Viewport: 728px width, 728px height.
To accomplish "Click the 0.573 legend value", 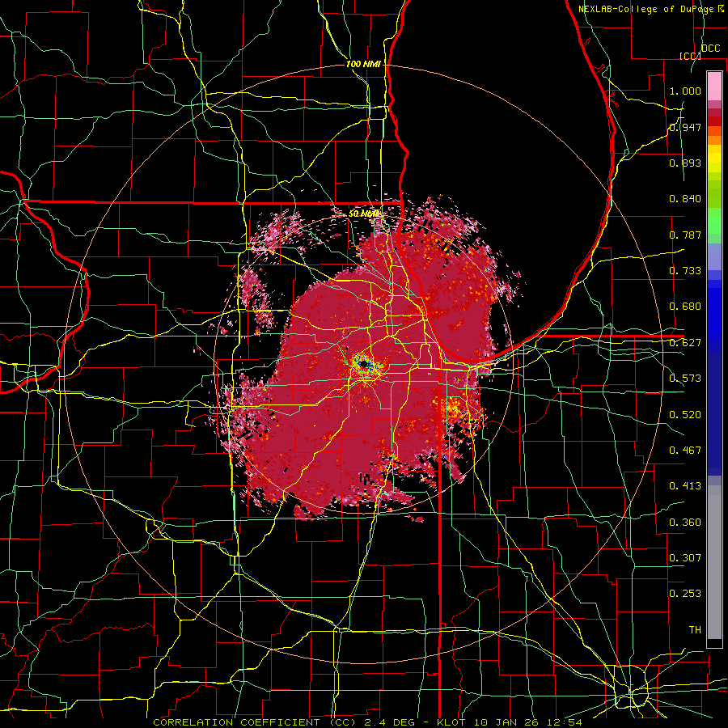I will click(685, 379).
